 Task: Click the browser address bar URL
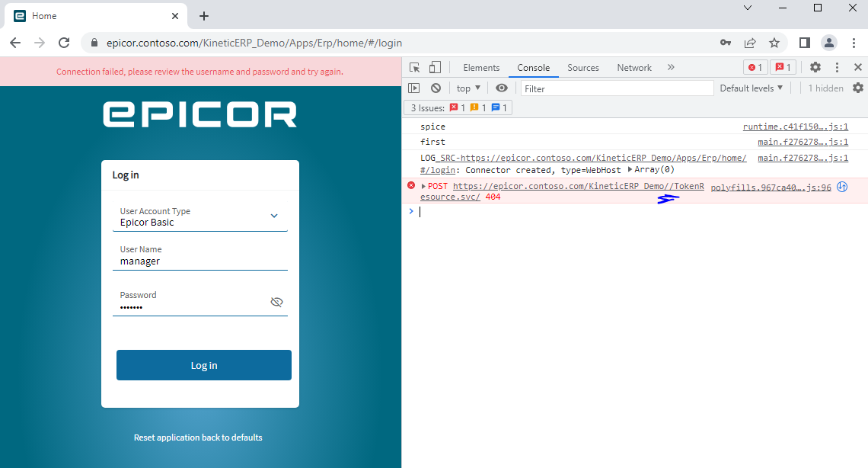[254, 43]
